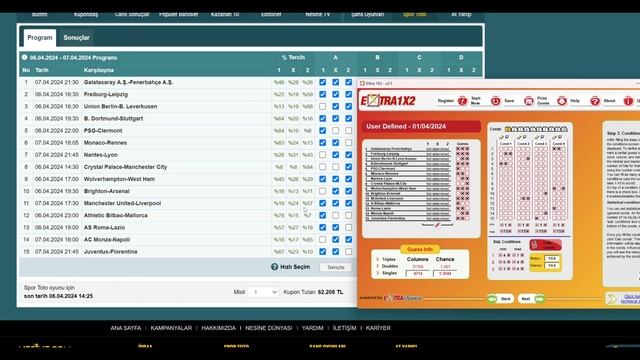Click the Columns value field in Guess Info
Viewport: 640px width, 360px height.
point(418,273)
